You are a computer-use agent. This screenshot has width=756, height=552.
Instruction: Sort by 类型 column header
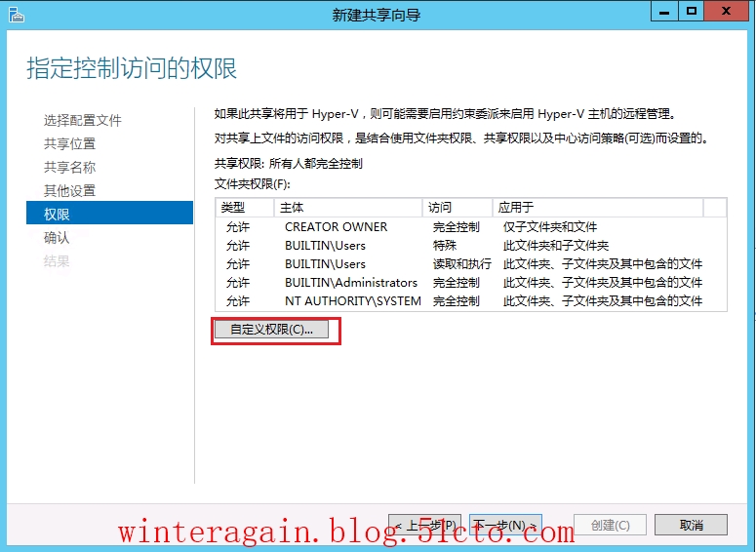click(x=245, y=208)
